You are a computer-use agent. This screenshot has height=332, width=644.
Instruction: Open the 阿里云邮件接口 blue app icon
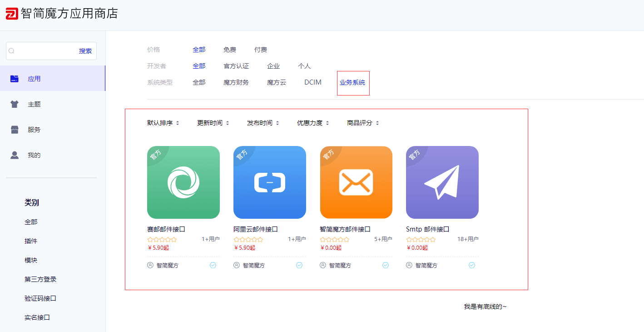pyautogui.click(x=270, y=182)
